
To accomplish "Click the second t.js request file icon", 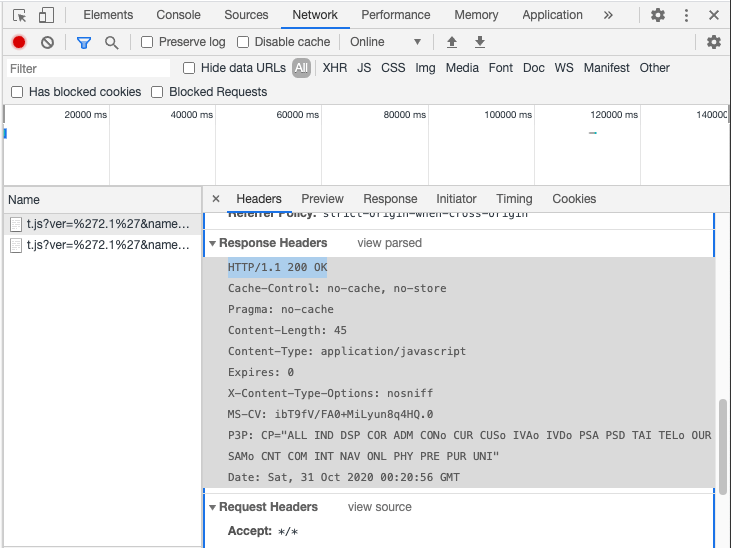I will [16, 245].
